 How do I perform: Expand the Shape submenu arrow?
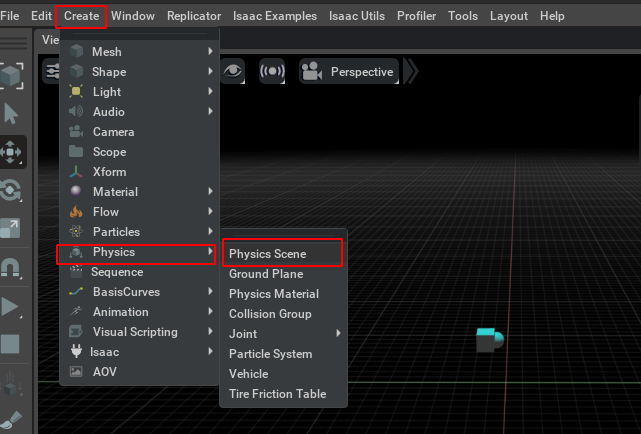210,71
